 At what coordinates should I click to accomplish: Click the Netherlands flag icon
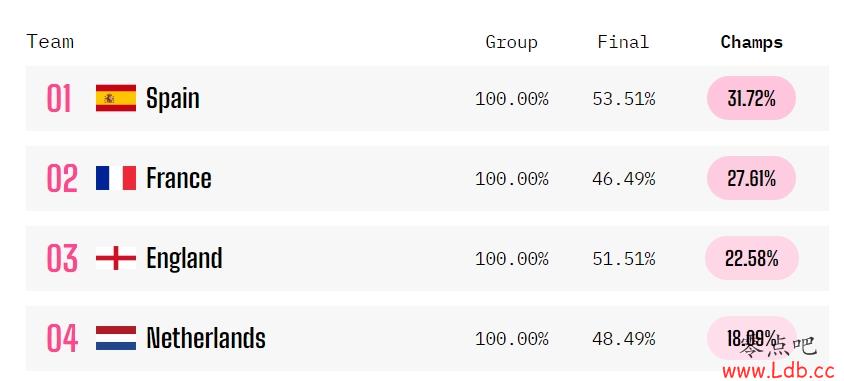tap(116, 338)
